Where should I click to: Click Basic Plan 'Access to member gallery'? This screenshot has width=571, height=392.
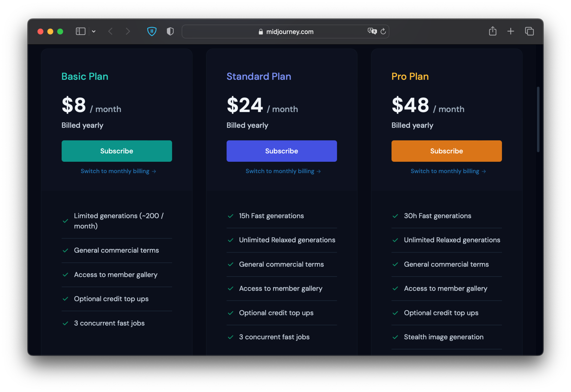[116, 274]
